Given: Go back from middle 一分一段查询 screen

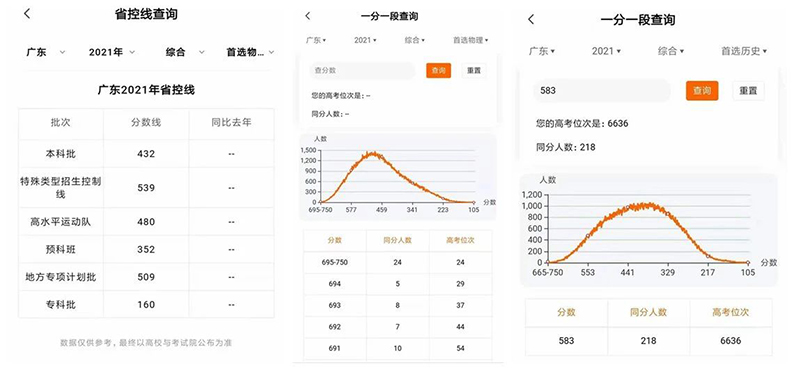Looking at the screenshot, I should (x=307, y=16).
